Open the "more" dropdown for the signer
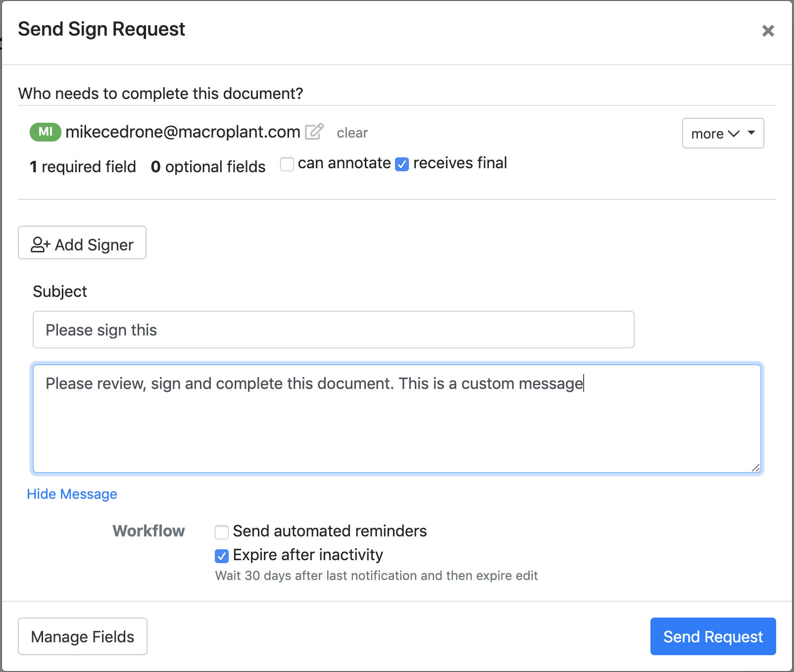 [x=723, y=133]
